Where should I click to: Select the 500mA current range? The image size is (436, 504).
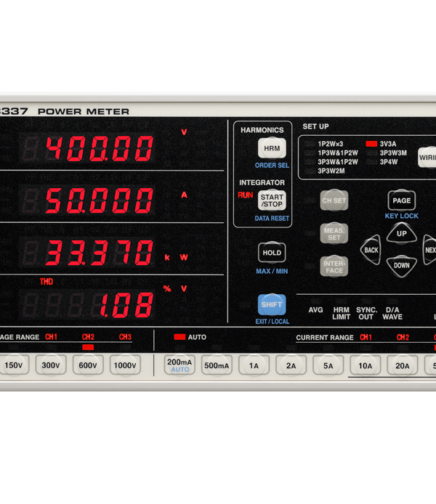(x=217, y=365)
